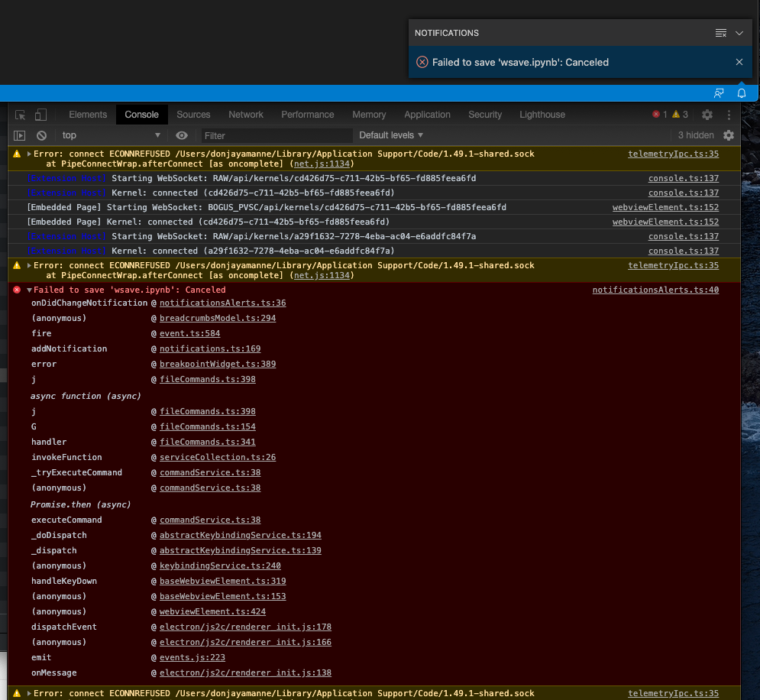Image resolution: width=760 pixels, height=700 pixels.
Task: Reveal the '3 hidden' console messages
Action: 694,135
